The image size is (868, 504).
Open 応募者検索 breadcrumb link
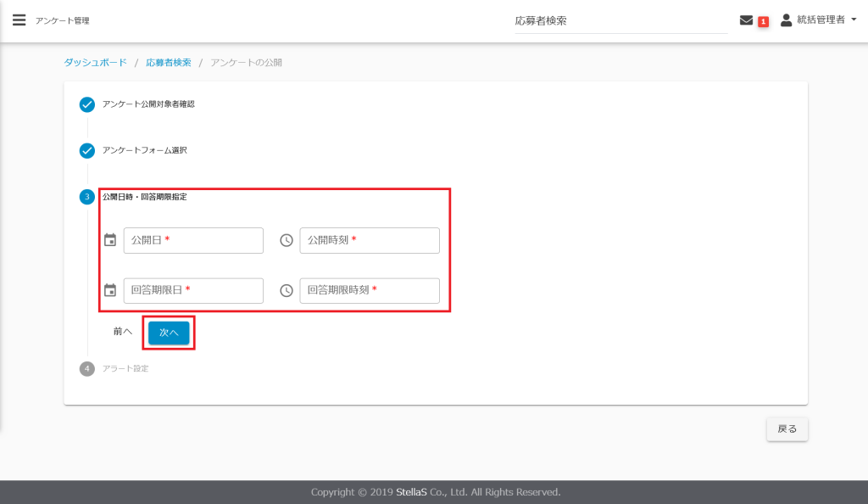168,63
